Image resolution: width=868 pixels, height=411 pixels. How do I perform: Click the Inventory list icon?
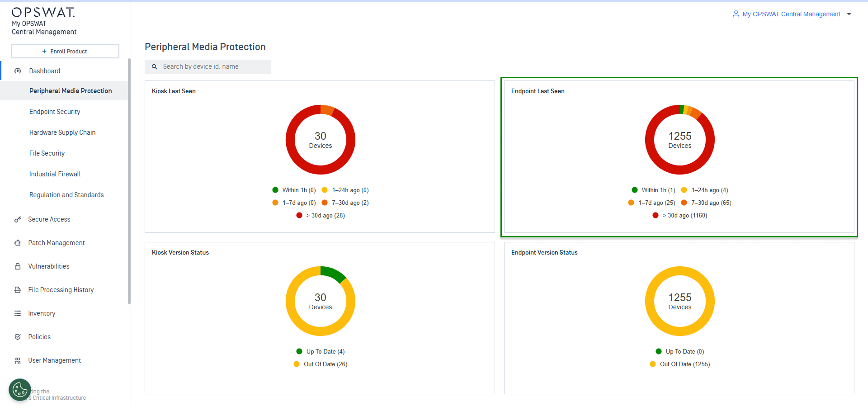coord(18,313)
